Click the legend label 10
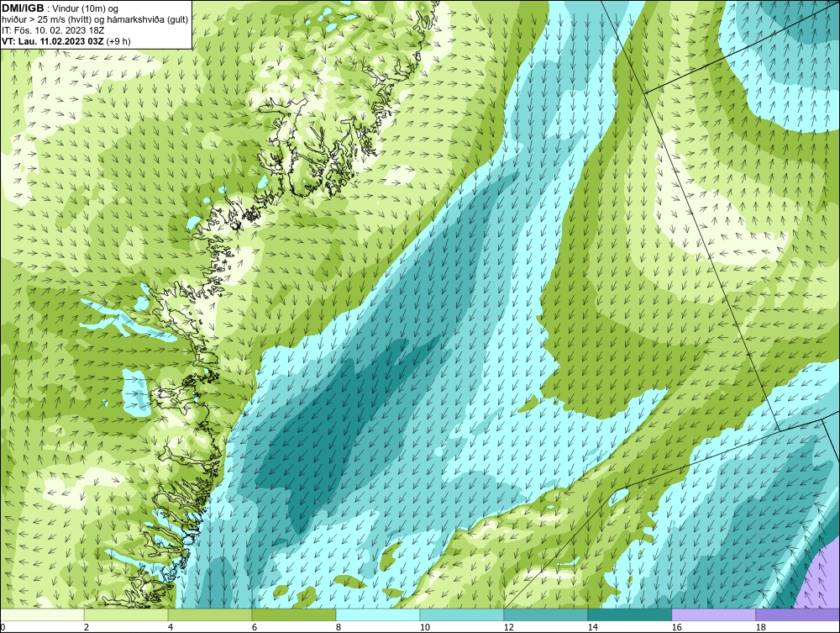The width and height of the screenshot is (840, 633). click(x=424, y=627)
